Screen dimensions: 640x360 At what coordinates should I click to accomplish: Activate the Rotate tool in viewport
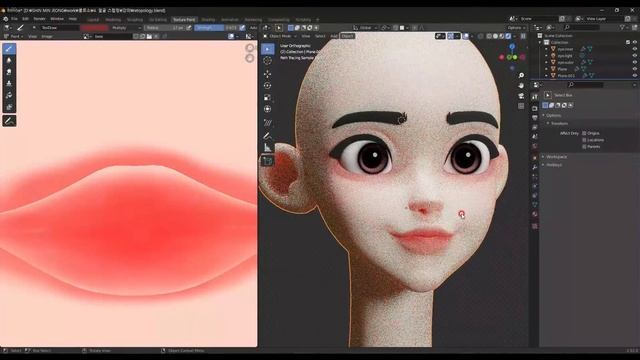(268, 86)
